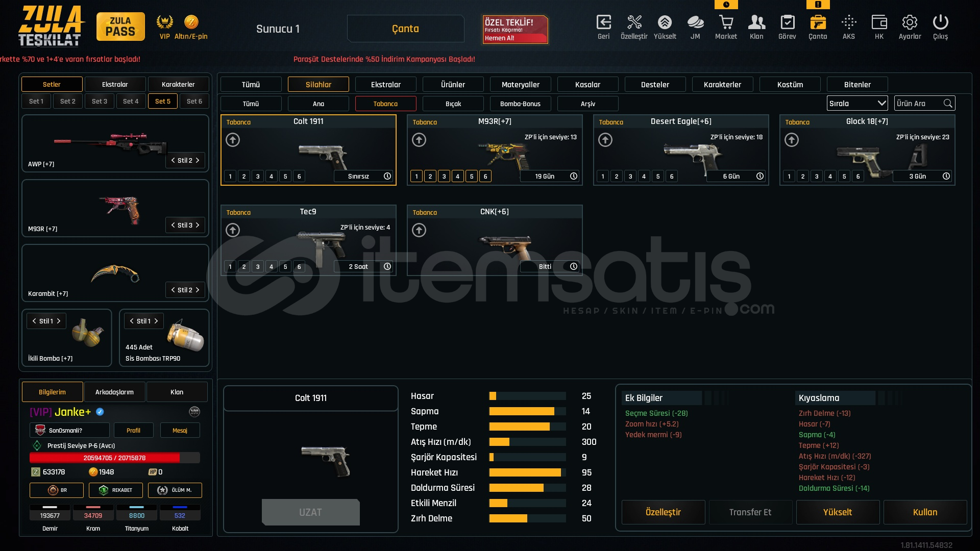The image size is (980, 551).
Task: Click next style arrow for AWP Stil 2
Action: pyautogui.click(x=198, y=161)
